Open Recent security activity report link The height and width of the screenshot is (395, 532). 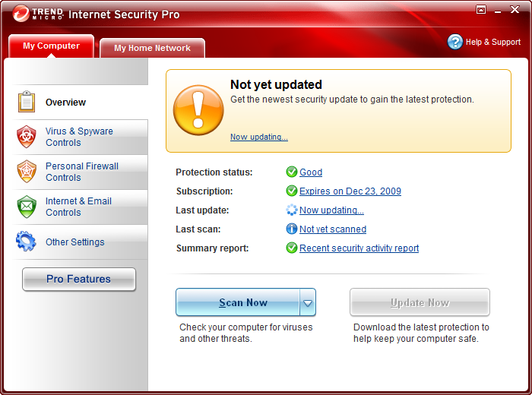coord(359,248)
